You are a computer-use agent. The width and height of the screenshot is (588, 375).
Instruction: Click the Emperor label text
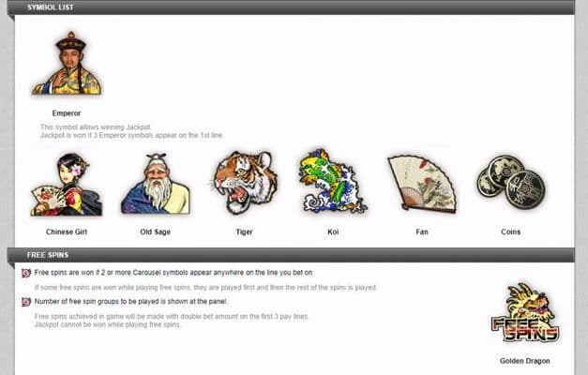pos(67,113)
